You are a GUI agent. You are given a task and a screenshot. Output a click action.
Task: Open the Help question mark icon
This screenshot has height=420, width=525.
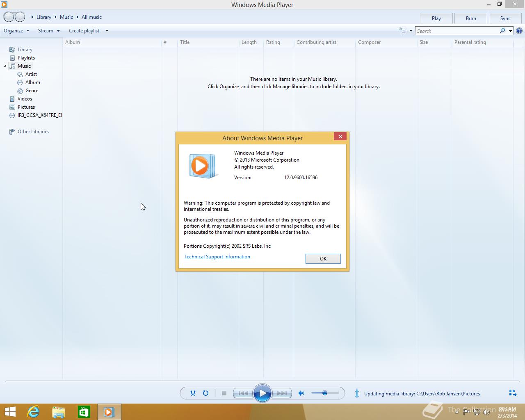click(x=519, y=31)
